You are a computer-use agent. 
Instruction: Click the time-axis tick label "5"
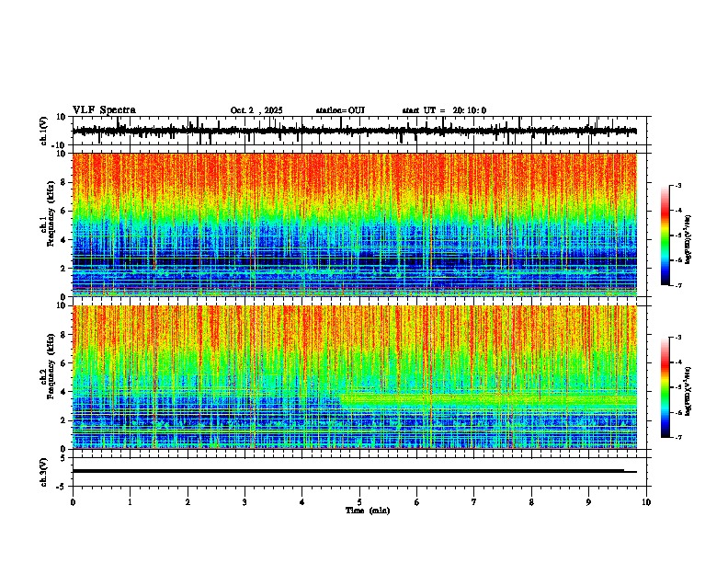(x=359, y=502)
